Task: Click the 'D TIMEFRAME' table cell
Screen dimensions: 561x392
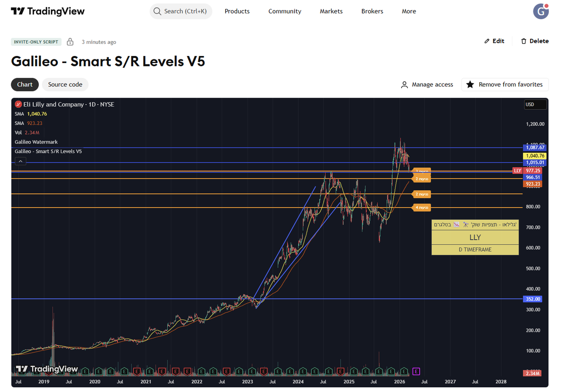Action: (x=475, y=249)
